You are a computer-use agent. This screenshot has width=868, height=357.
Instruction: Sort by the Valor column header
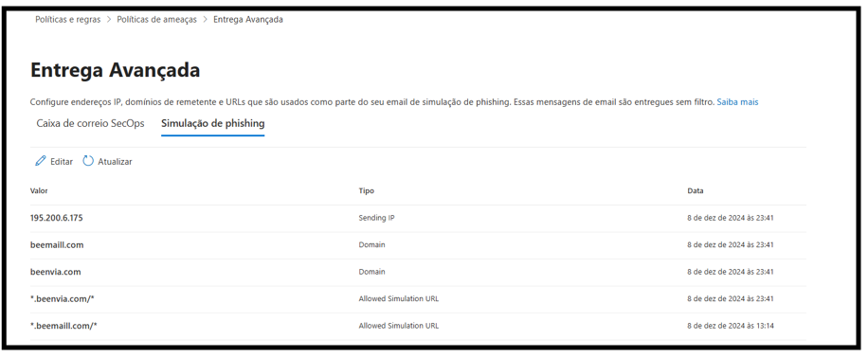click(39, 191)
